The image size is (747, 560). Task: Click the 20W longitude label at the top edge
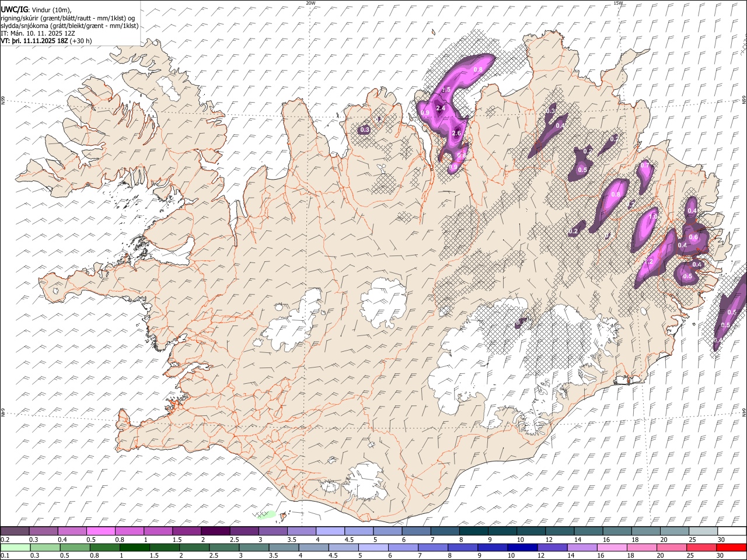(x=311, y=2)
